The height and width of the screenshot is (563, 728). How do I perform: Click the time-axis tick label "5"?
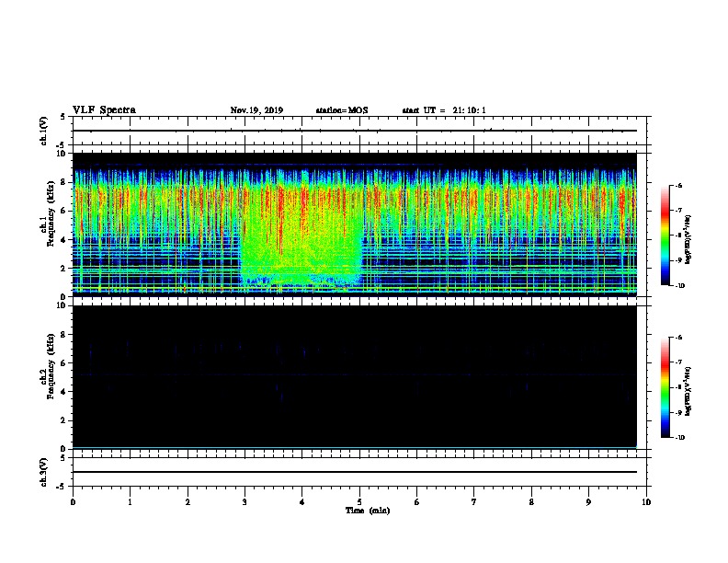(x=359, y=502)
